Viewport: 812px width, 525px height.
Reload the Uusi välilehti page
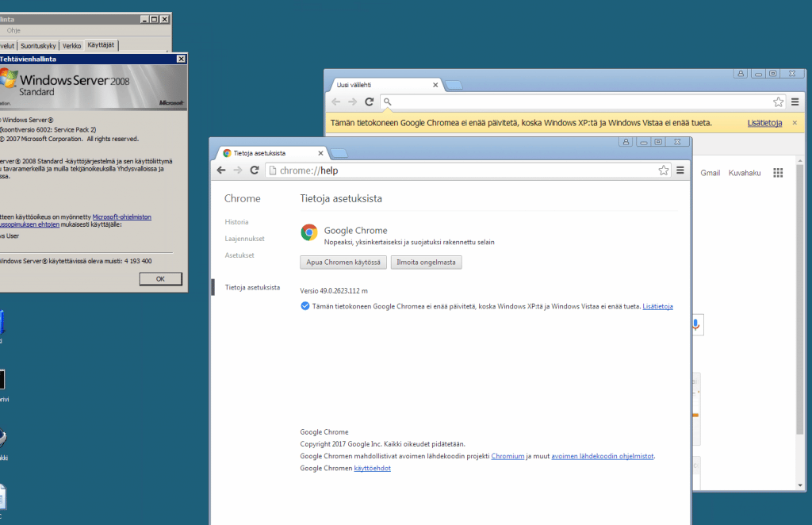tap(369, 102)
